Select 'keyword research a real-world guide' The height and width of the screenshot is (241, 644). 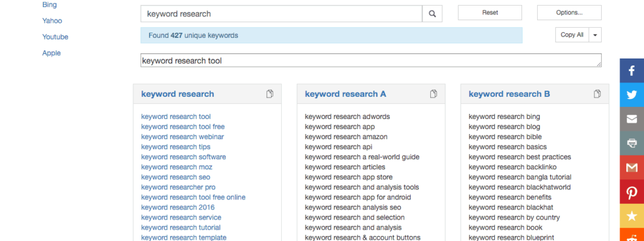tap(362, 157)
